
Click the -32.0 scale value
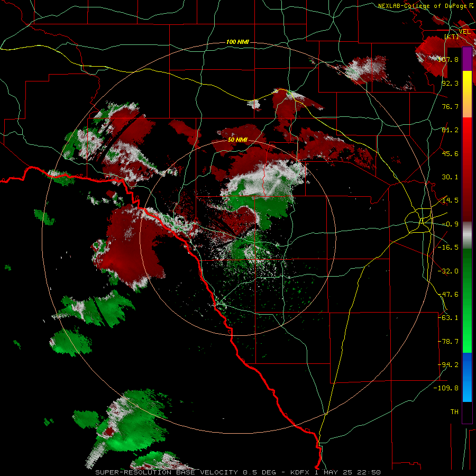click(x=448, y=271)
